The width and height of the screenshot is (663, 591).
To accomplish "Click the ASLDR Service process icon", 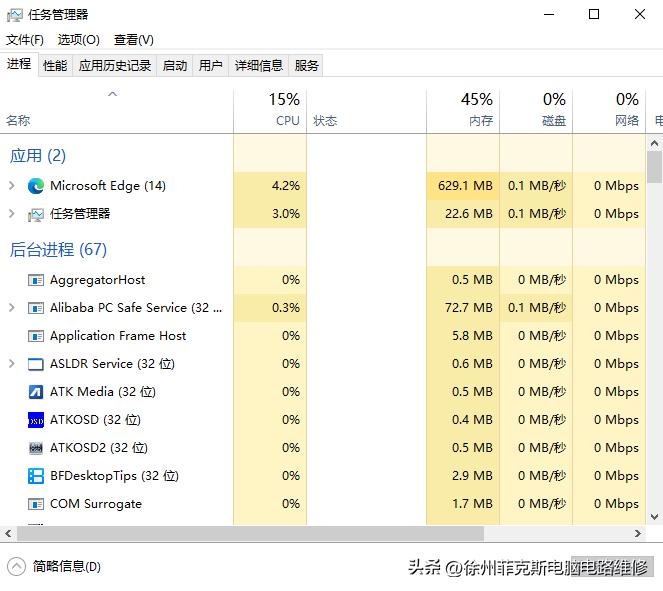I will click(x=36, y=364).
